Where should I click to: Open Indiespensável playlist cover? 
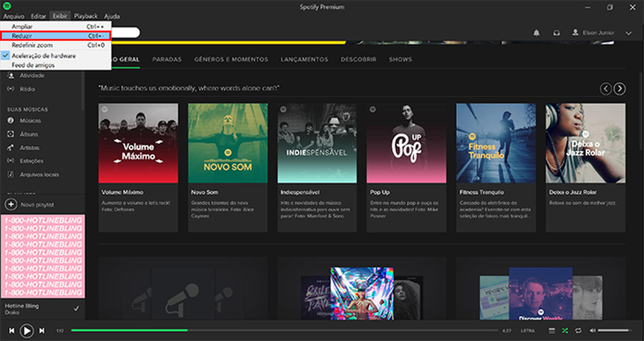pyautogui.click(x=317, y=143)
